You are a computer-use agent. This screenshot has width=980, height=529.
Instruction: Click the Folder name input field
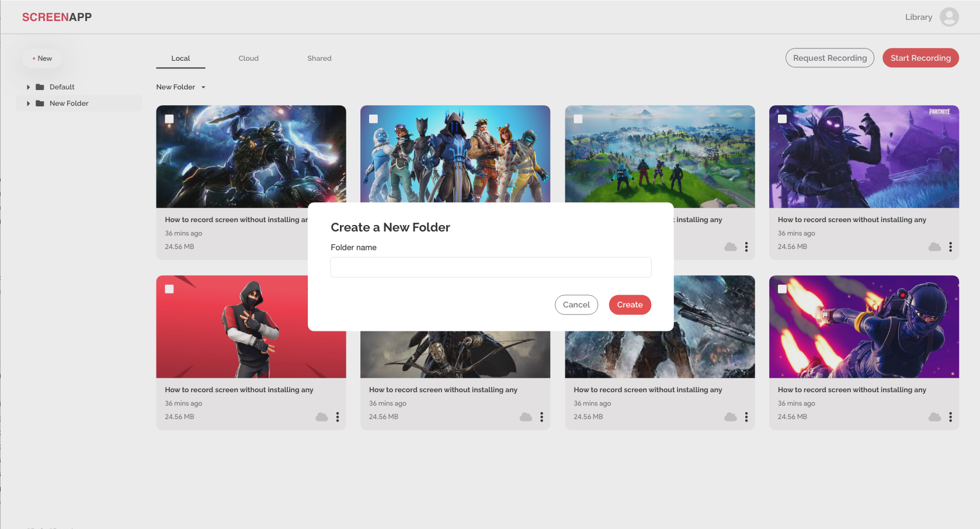point(491,267)
